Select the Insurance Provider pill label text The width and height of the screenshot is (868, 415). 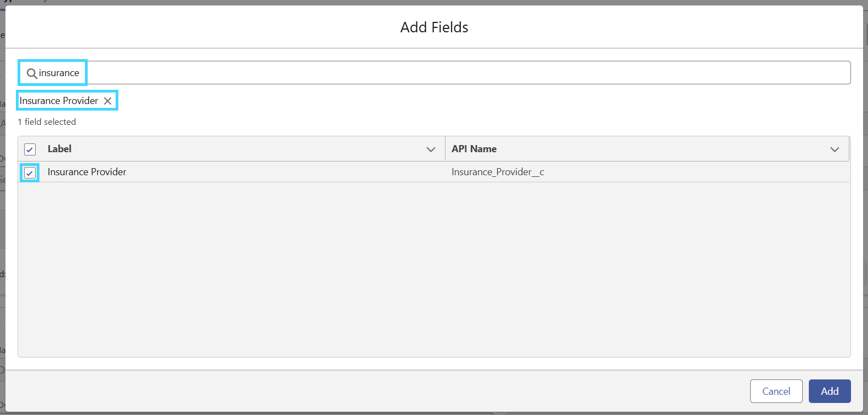pos(59,101)
